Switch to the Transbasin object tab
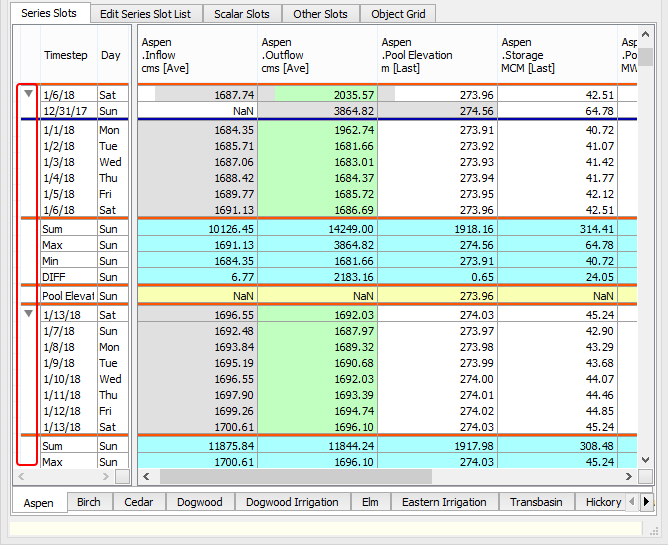 point(542,502)
